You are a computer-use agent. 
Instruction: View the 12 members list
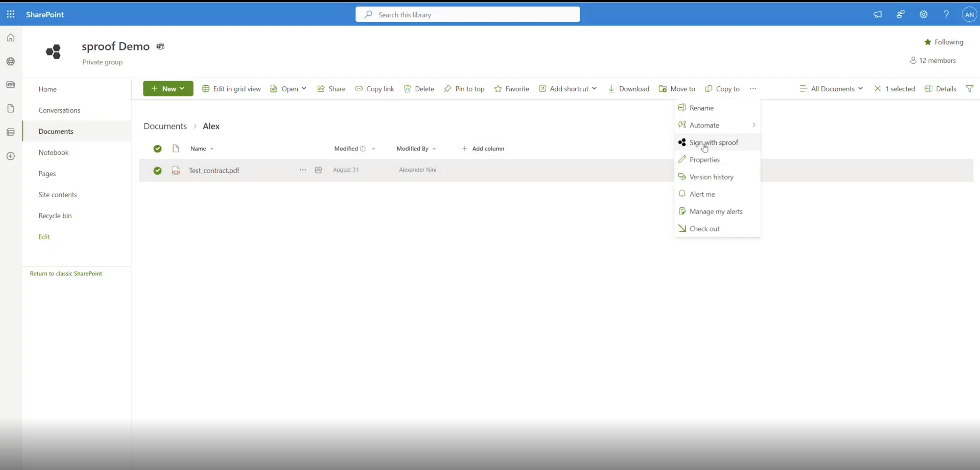933,61
